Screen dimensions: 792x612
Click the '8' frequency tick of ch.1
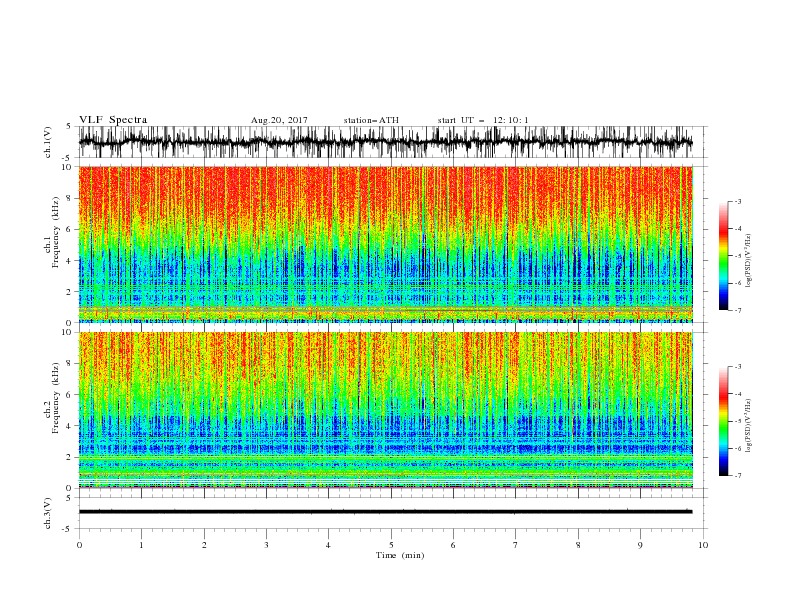pyautogui.click(x=70, y=198)
